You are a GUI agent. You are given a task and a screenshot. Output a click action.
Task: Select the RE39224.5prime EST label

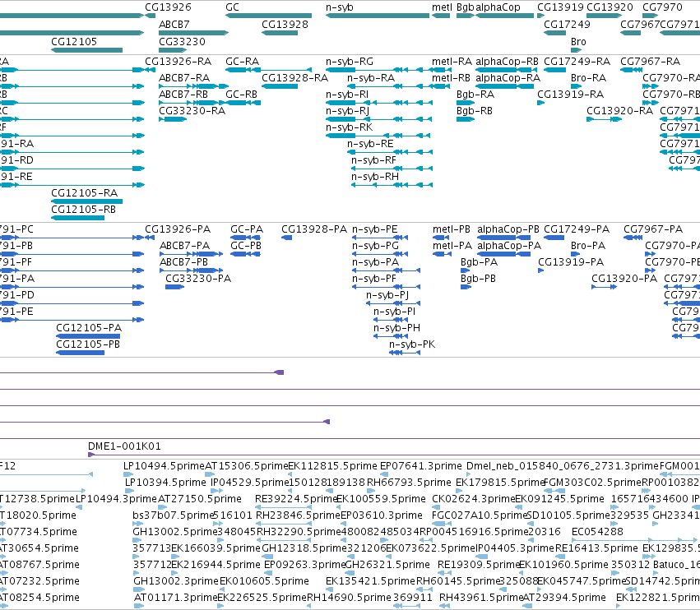point(296,498)
